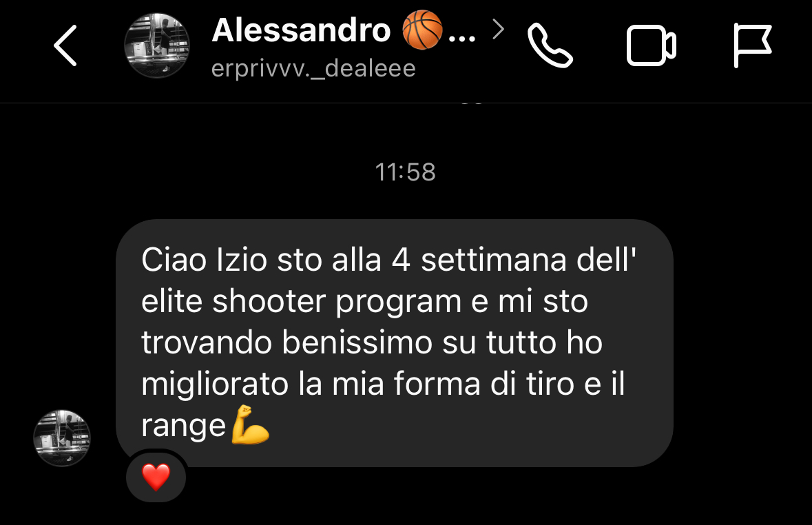Image resolution: width=812 pixels, height=525 pixels.
Task: Select the message starting with Ciao Izio
Action: [x=395, y=343]
